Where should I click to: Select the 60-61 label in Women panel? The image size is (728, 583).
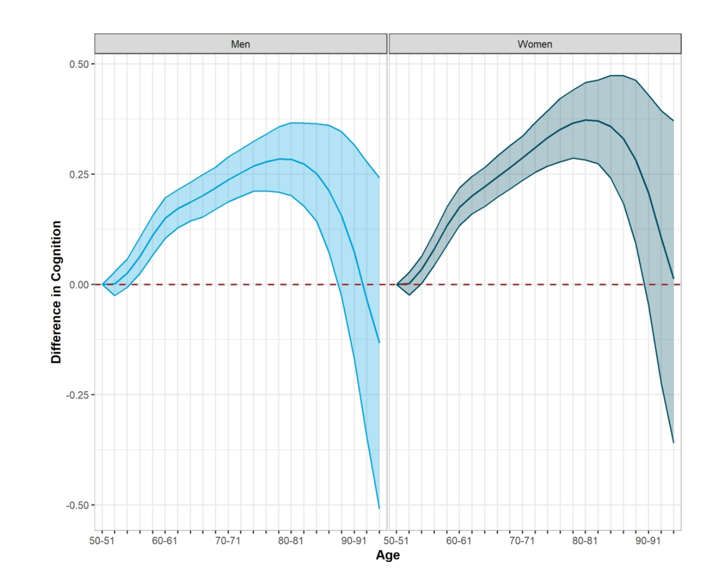coord(459,541)
